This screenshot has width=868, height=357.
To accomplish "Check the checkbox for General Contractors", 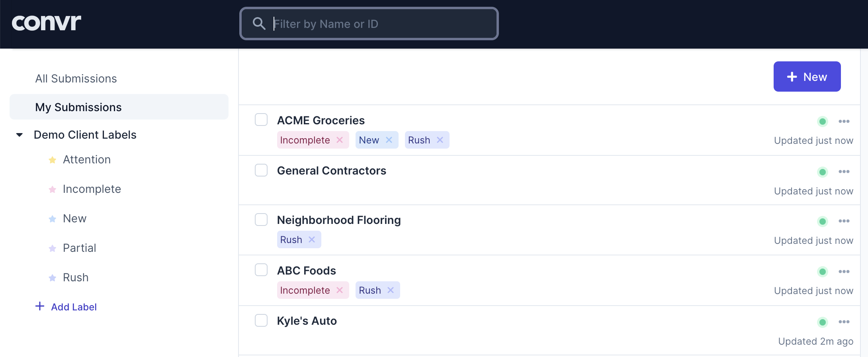I will [x=261, y=170].
